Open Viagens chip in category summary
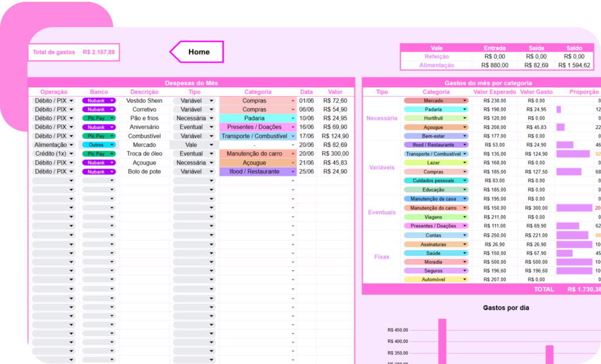The width and height of the screenshot is (601, 364). pos(436,217)
